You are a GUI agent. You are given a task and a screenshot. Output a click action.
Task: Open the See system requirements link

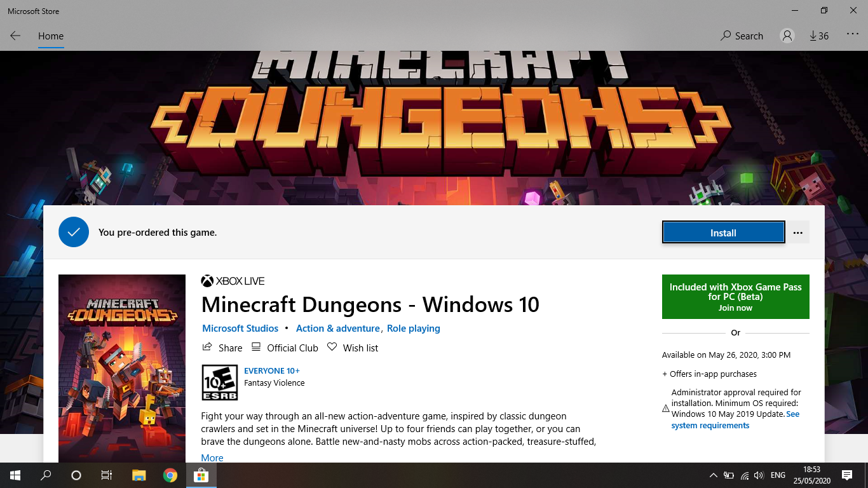coord(735,420)
